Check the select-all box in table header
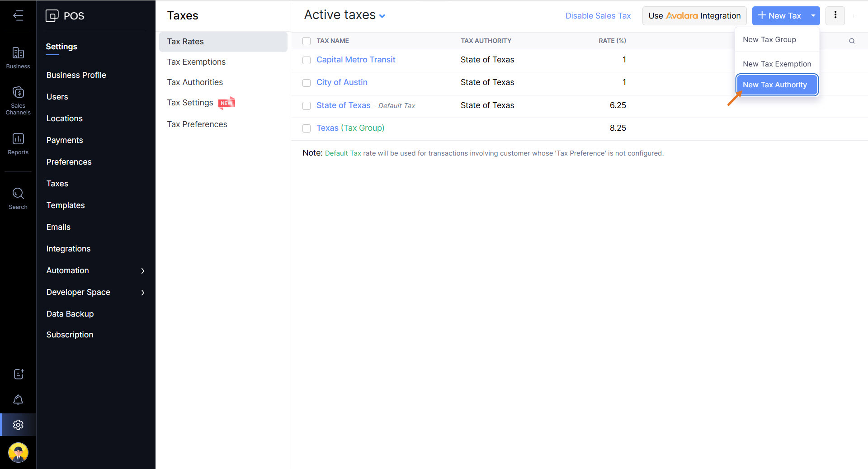 307,41
